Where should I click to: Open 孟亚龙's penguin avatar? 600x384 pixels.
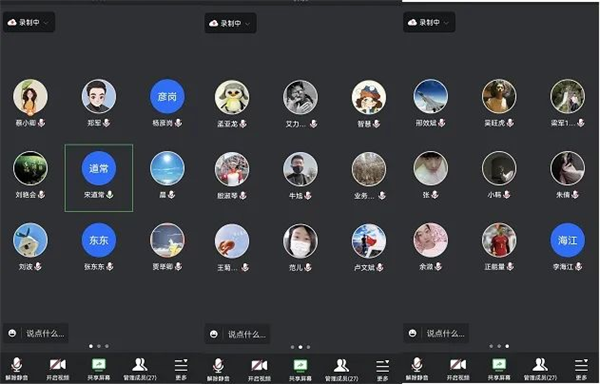tap(232, 97)
